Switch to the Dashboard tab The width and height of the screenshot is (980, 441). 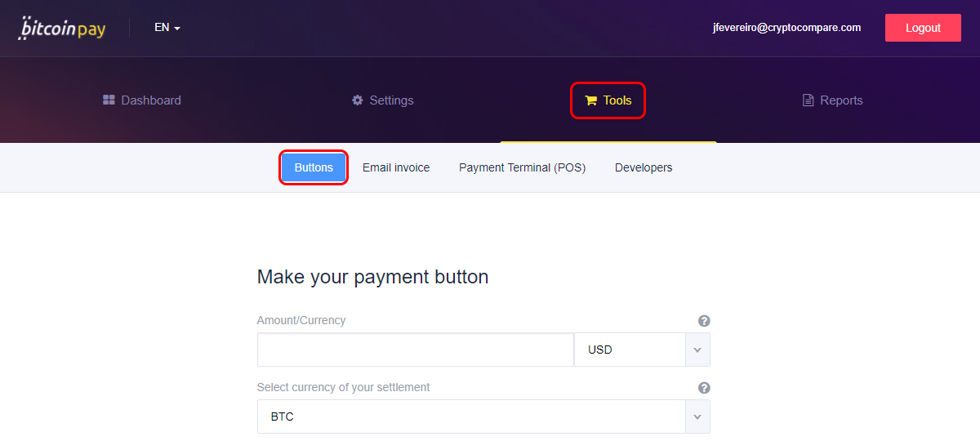142,100
